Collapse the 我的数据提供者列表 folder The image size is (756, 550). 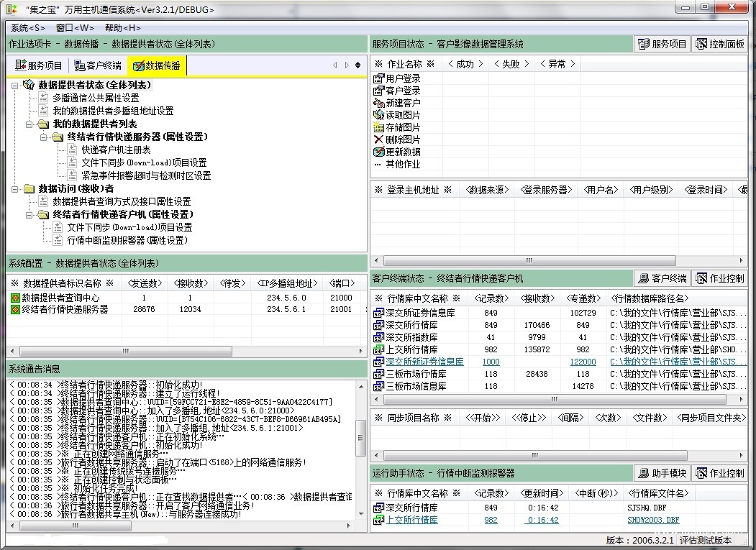point(30,124)
